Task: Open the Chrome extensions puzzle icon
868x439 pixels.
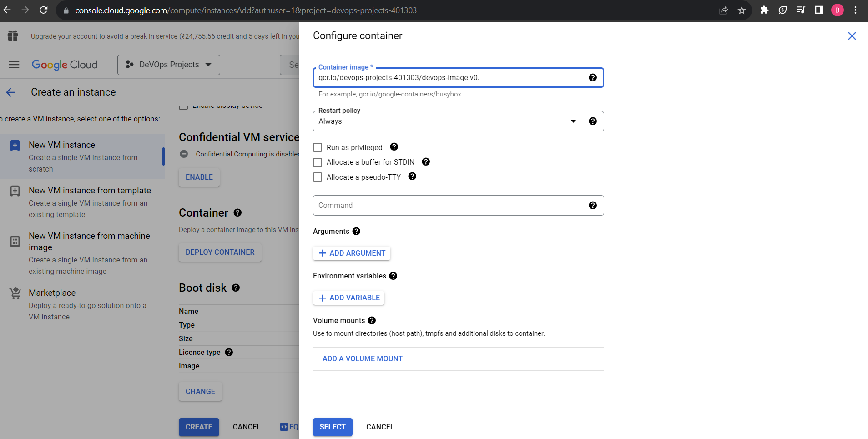Action: [764, 10]
